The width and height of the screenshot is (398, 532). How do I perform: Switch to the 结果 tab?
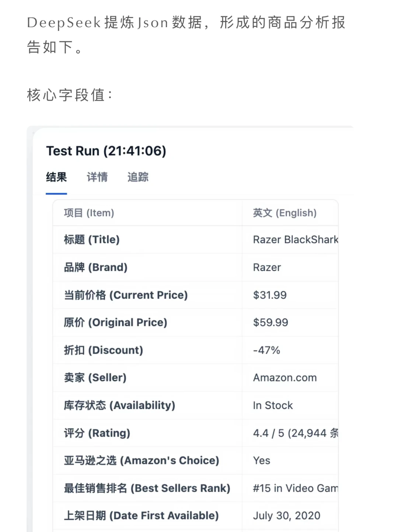56,177
